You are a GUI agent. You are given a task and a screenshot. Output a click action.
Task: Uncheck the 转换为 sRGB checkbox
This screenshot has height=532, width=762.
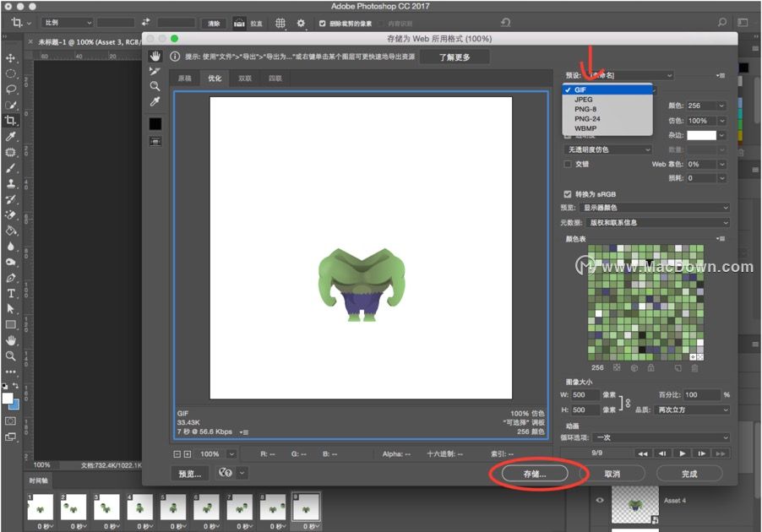pyautogui.click(x=567, y=194)
